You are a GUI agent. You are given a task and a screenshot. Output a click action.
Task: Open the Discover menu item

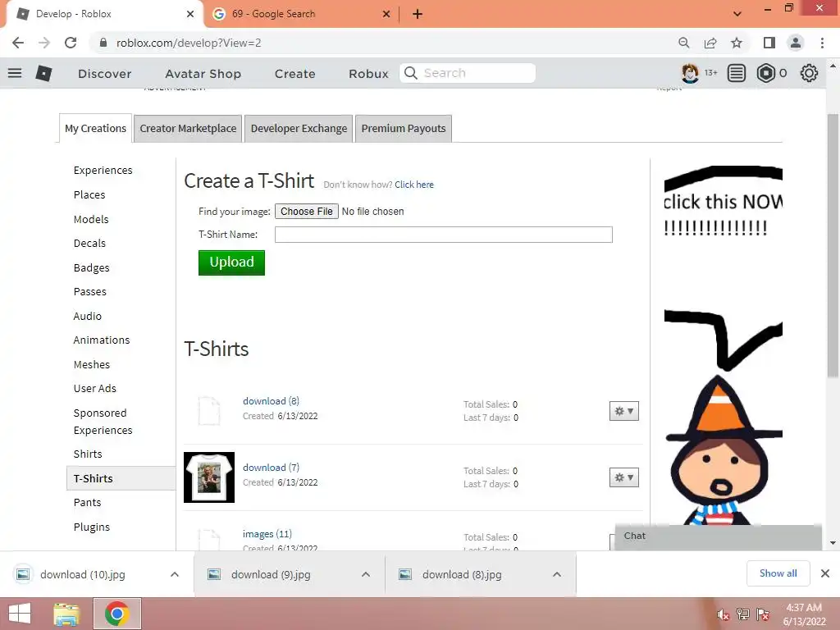(x=104, y=73)
